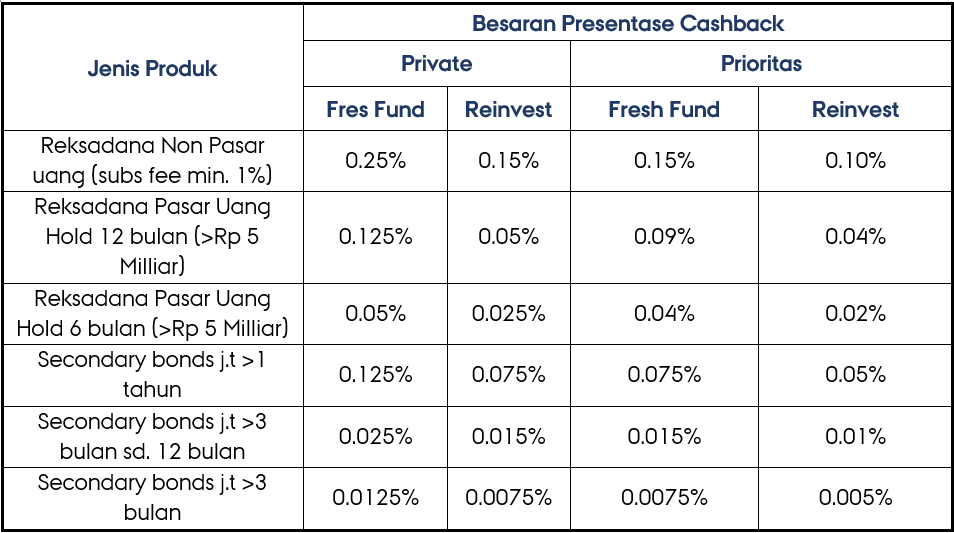Click the 0.0125% cell in last row
The height and width of the screenshot is (533, 954).
click(x=375, y=497)
